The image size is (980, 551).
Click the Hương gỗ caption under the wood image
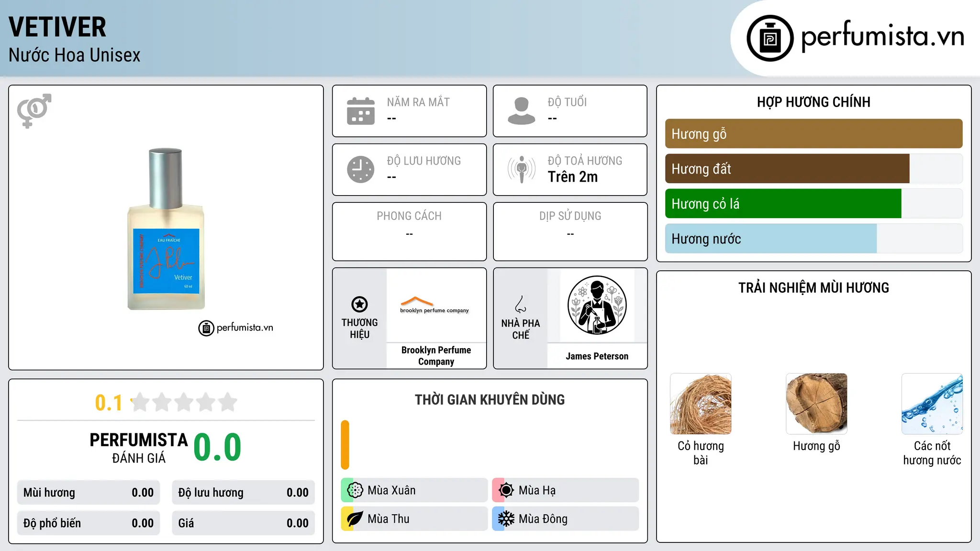click(x=816, y=446)
